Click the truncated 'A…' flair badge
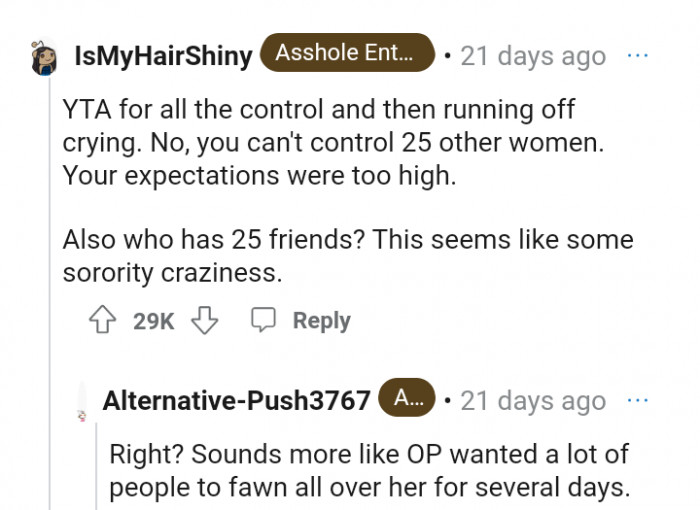 pos(408,399)
